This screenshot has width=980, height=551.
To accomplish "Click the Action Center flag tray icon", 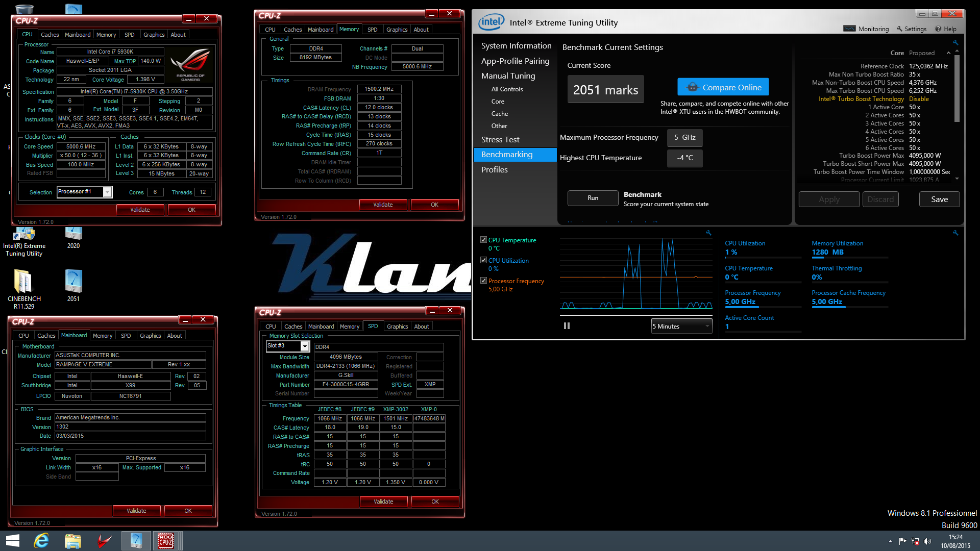I will pyautogui.click(x=902, y=541).
